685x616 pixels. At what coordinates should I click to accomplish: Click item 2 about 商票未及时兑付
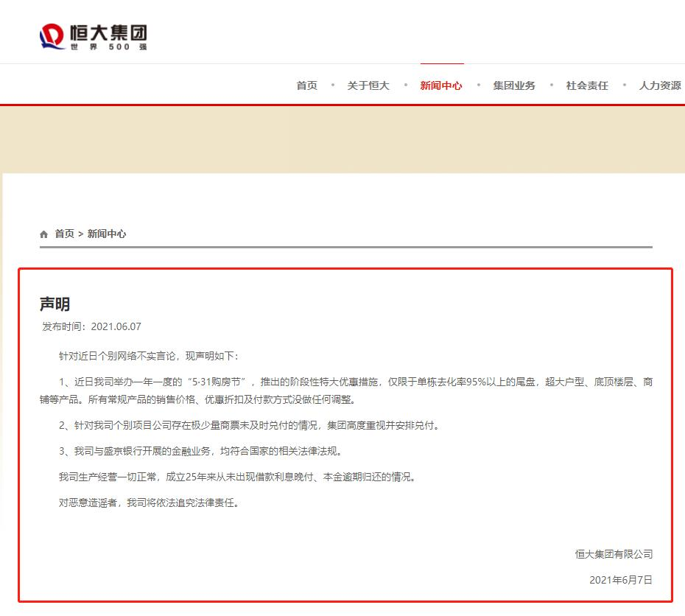coord(249,425)
